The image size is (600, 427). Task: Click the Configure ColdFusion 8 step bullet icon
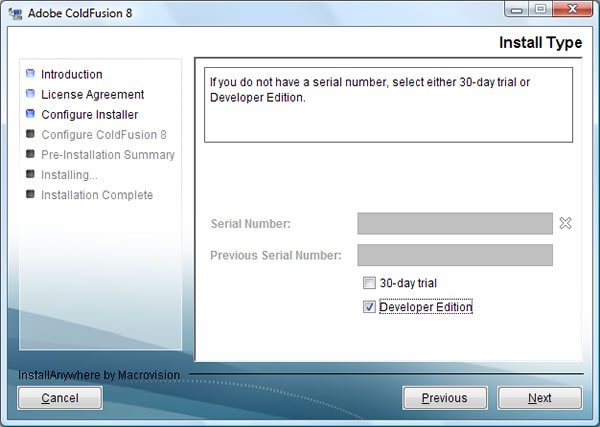(30, 134)
